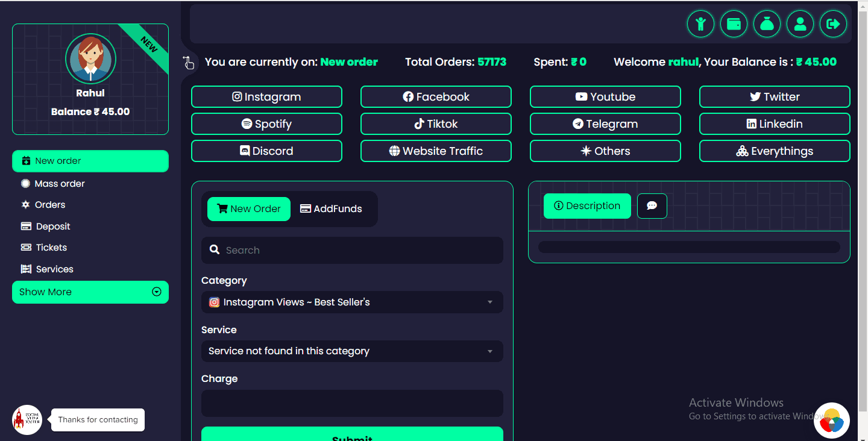
Task: Open Services in the sidebar
Action: point(47,269)
